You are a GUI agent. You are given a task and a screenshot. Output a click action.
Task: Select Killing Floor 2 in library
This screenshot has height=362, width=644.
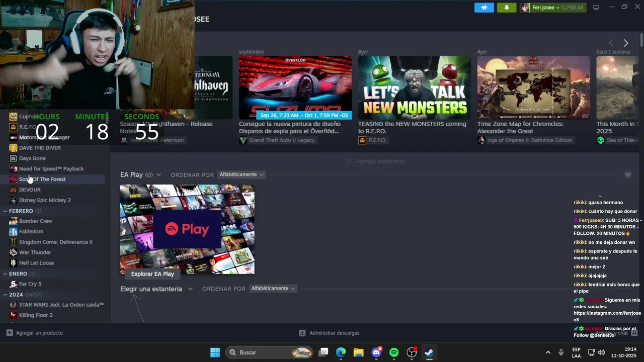pos(36,315)
